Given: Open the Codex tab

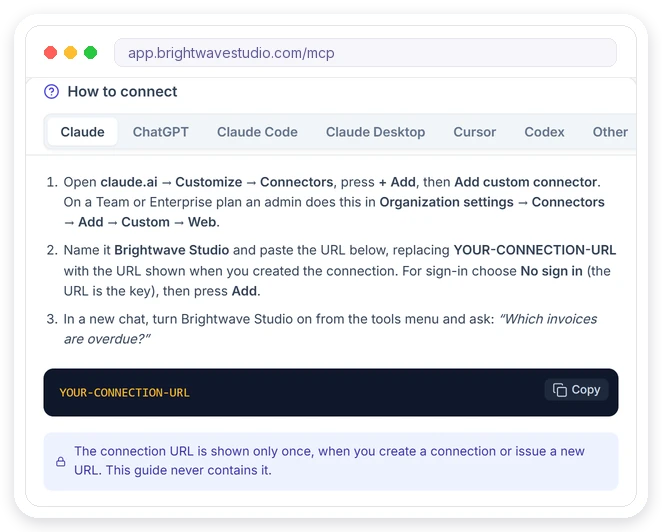Looking at the screenshot, I should coord(544,132).
